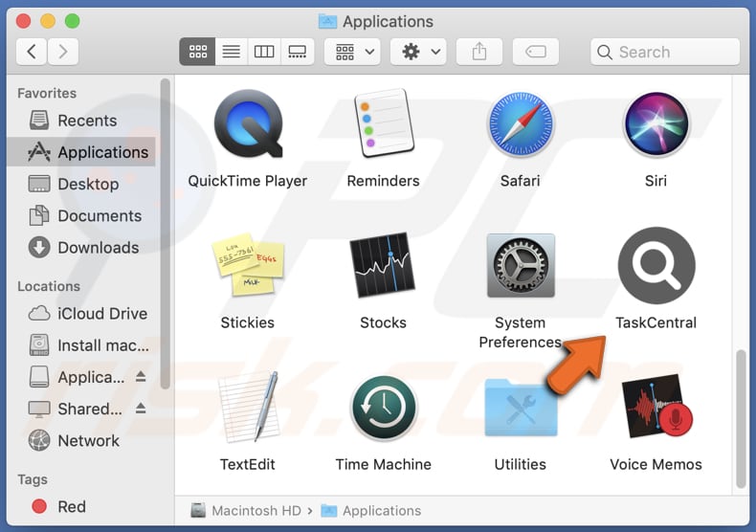Select Recents in the sidebar
This screenshot has height=532, width=756.
pos(81,121)
